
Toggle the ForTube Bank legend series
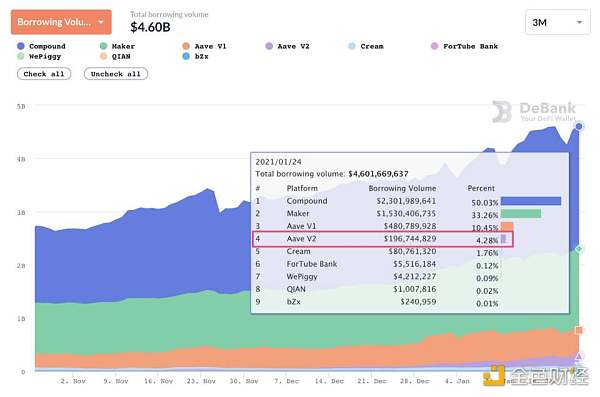[464, 46]
